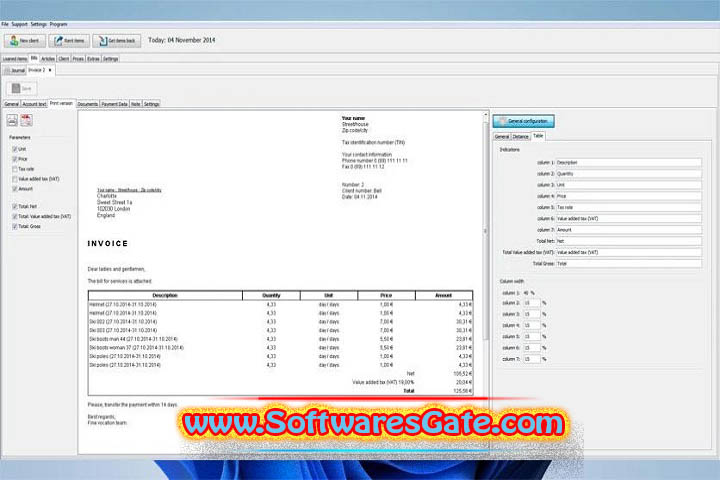Open the Print version tab
The width and height of the screenshot is (720, 480).
pyautogui.click(x=62, y=103)
